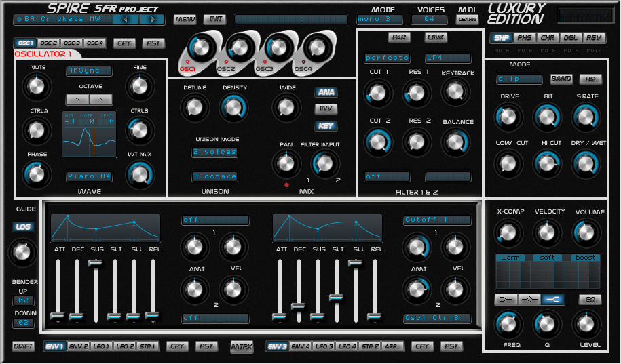Viewport: 621px width, 364px height.
Task: Enable the BAND shaper option
Action: (561, 79)
